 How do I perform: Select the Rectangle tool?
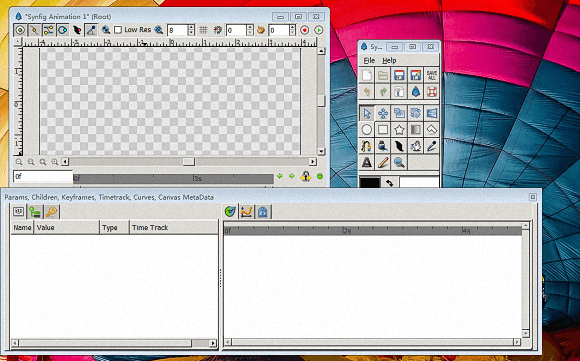383,129
